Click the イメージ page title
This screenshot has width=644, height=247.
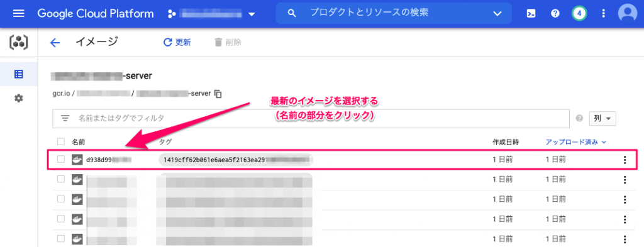coord(97,42)
